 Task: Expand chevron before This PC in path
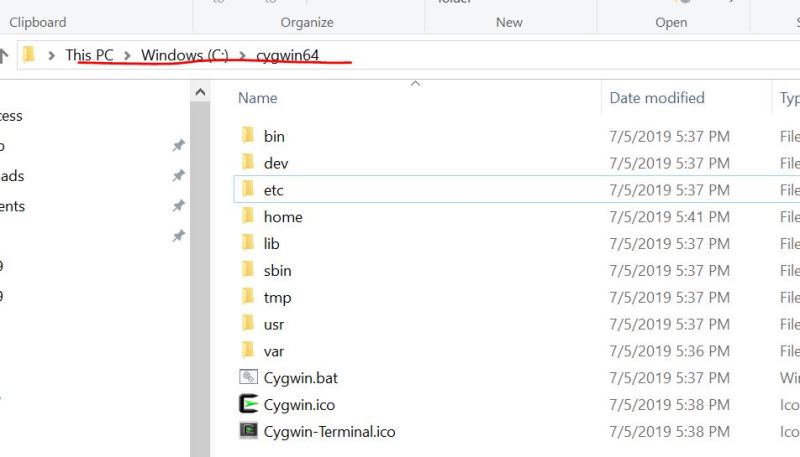(51, 55)
